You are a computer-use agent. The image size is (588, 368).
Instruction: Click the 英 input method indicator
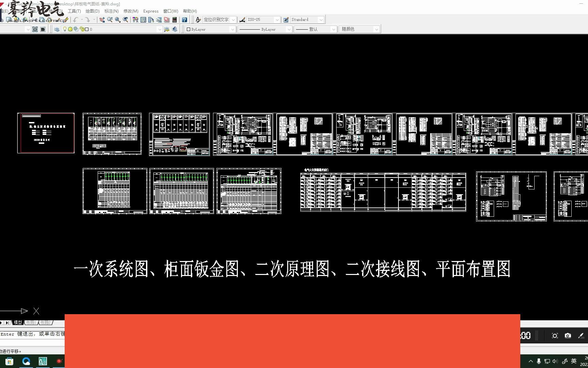click(x=574, y=361)
